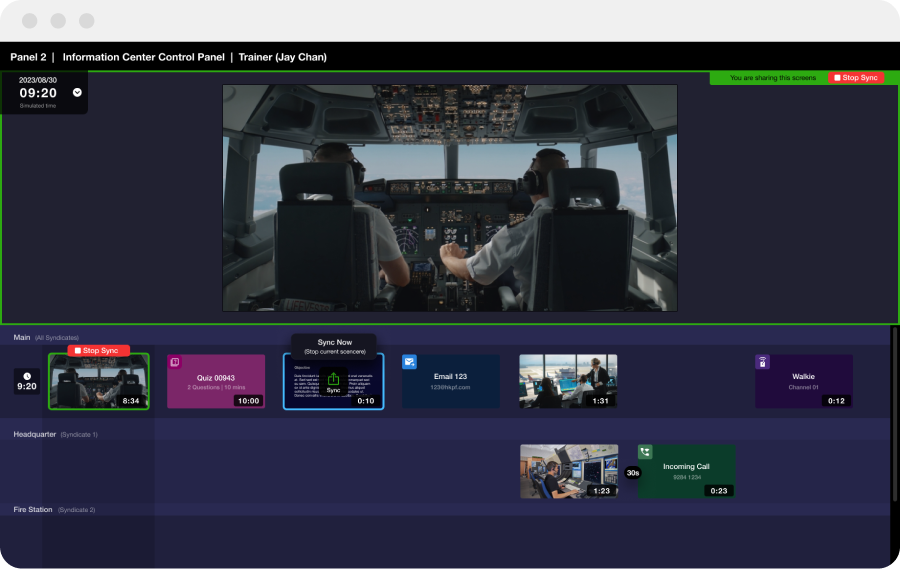Click the Fire Station row label

click(33, 509)
